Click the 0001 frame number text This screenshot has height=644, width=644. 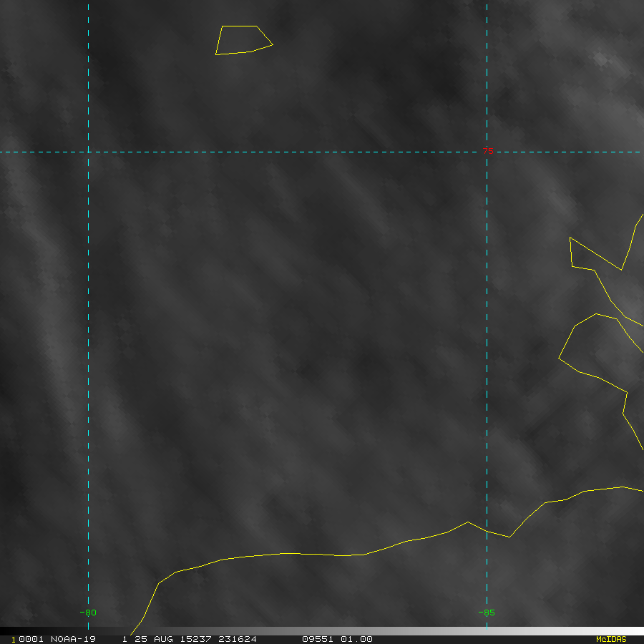31,639
